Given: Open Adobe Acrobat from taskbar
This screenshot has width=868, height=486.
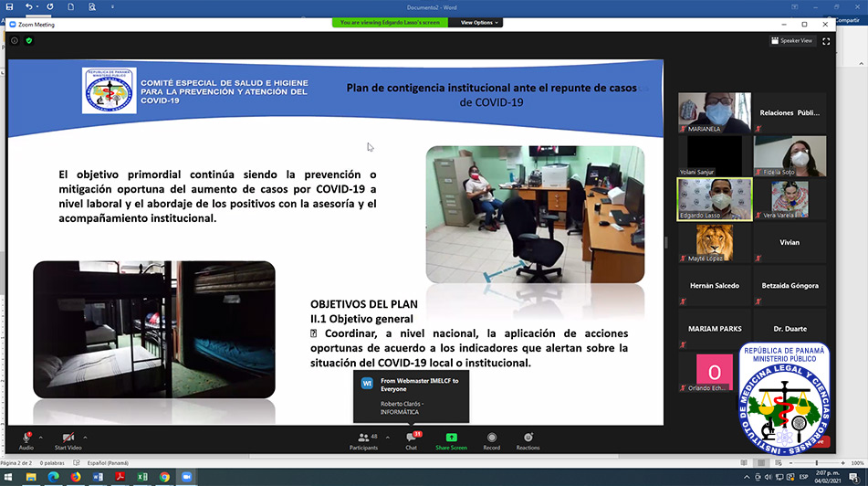Looking at the screenshot, I should pyautogui.click(x=120, y=477).
